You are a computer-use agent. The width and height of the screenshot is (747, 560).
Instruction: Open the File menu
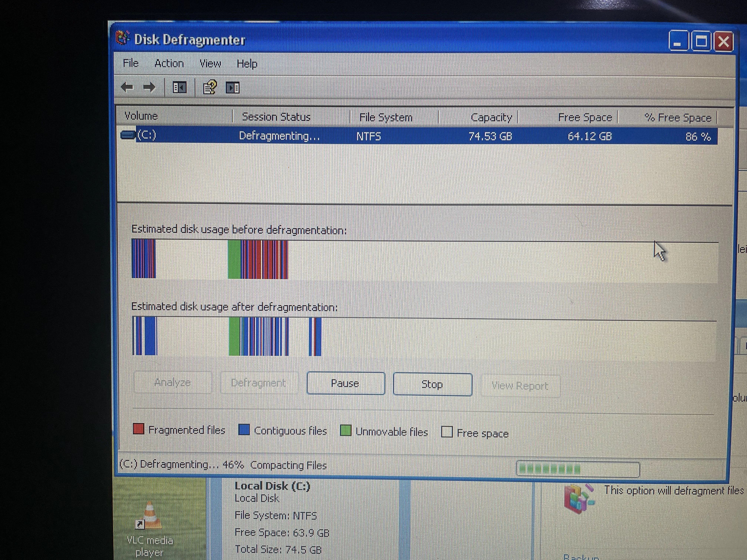click(x=131, y=63)
